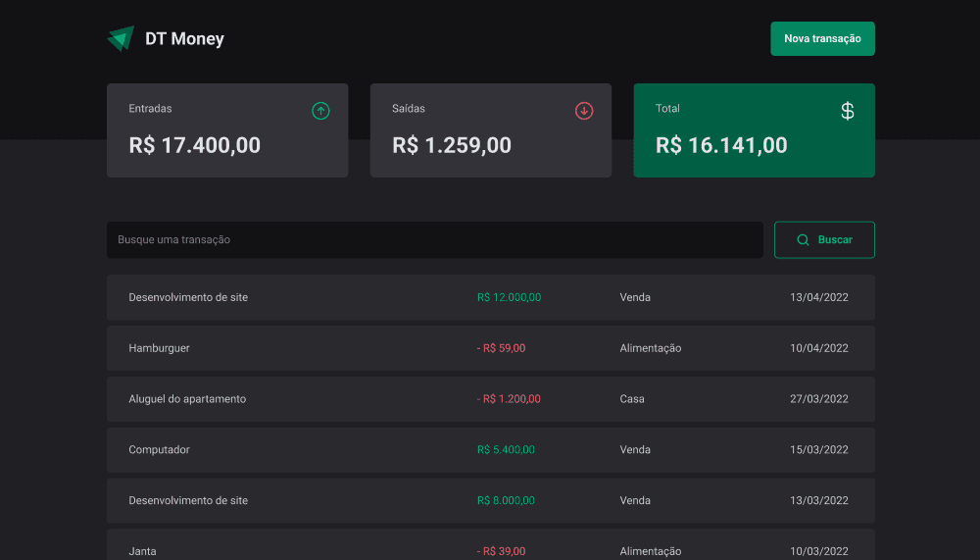Select the Saídas summary card
The image size is (980, 560).
pos(491,130)
